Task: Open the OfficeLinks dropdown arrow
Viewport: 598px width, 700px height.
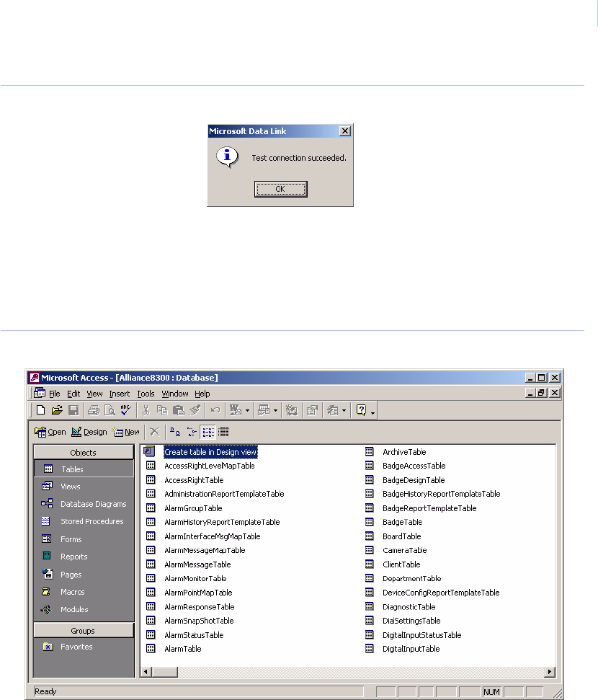Action: coord(248,410)
